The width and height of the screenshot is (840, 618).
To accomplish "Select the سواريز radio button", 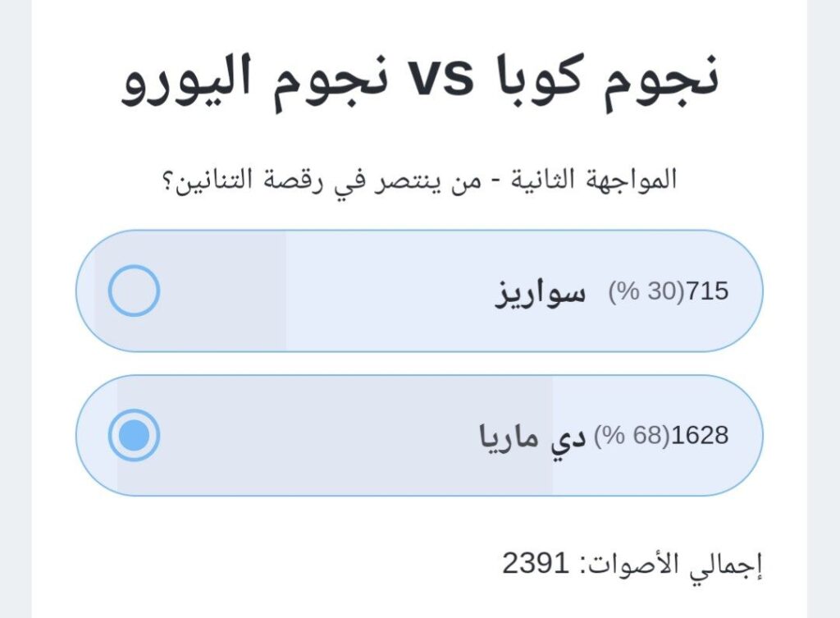I will [x=134, y=291].
